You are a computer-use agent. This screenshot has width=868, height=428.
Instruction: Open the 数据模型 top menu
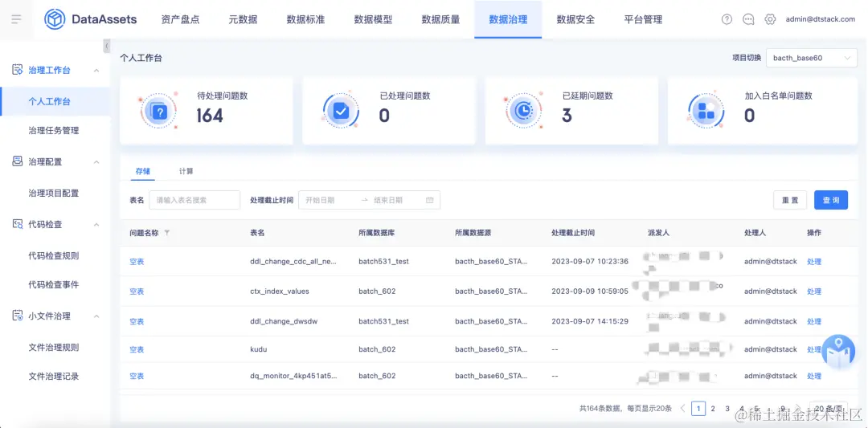click(373, 19)
